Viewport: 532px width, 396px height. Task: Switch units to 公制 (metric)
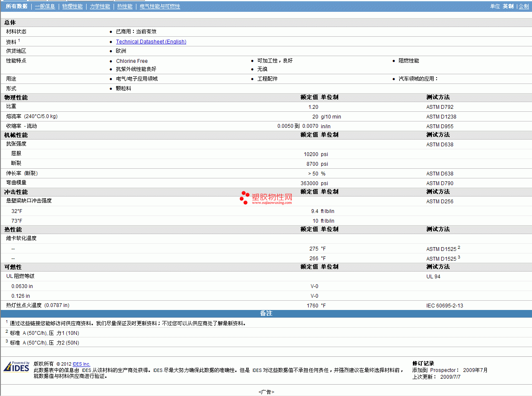click(x=524, y=6)
